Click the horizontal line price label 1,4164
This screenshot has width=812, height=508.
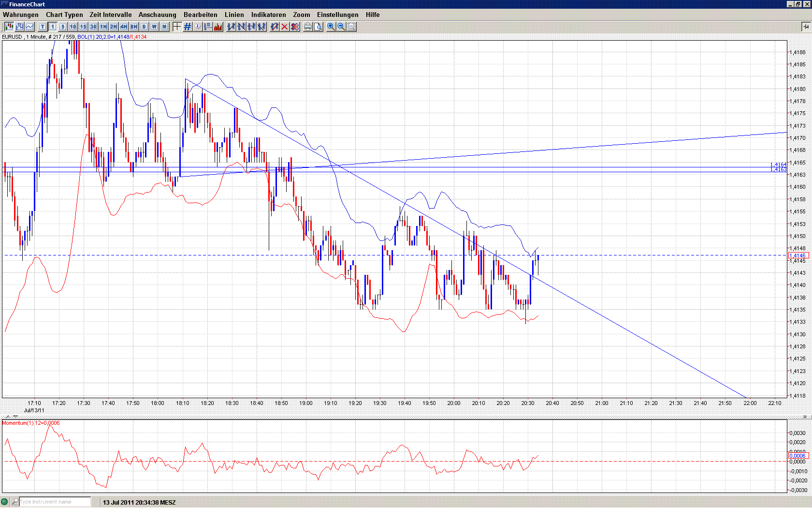778,165
